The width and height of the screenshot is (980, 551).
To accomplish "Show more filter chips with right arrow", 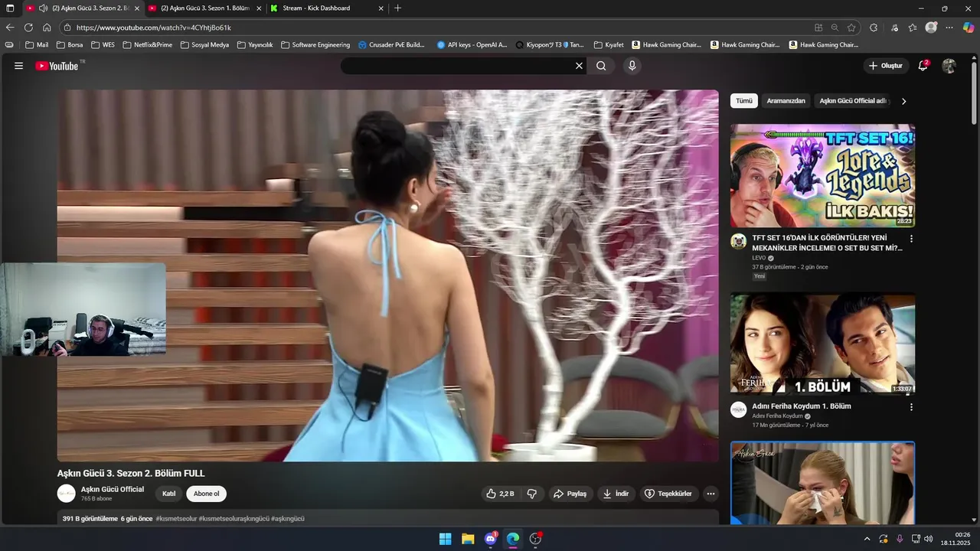I will pyautogui.click(x=903, y=101).
